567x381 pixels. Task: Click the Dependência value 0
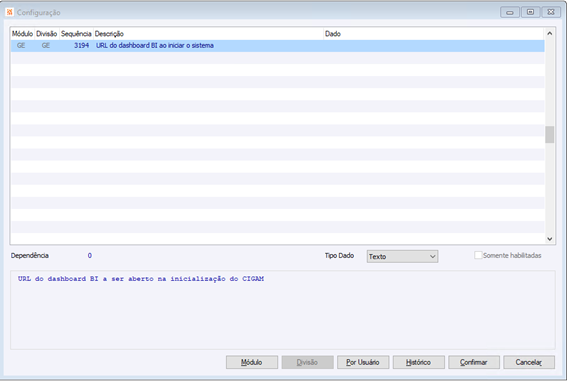click(x=90, y=256)
